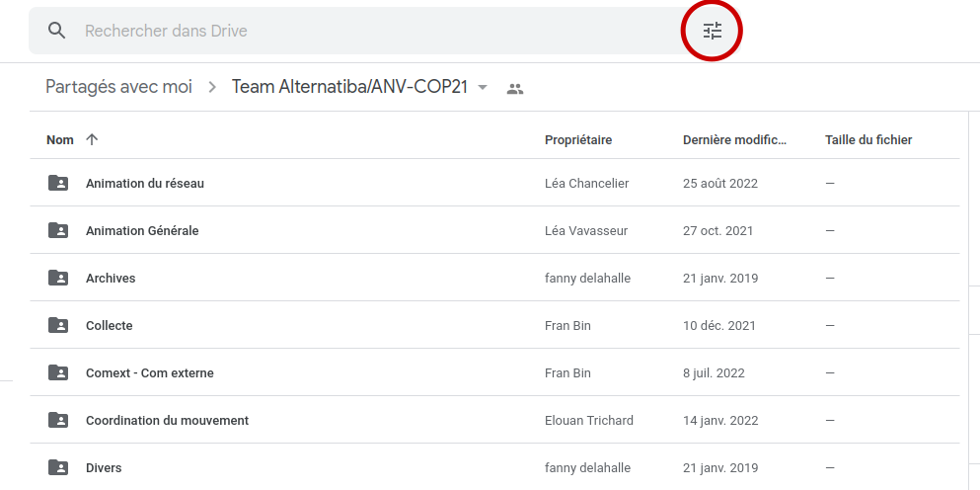Click the Collecte shared folder icon
980x490 pixels.
pos(58,325)
